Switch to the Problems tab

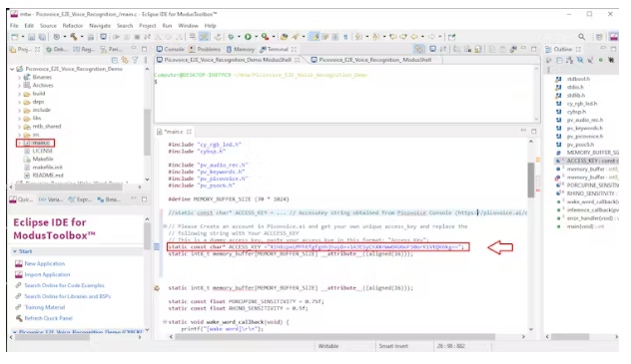click(205, 49)
